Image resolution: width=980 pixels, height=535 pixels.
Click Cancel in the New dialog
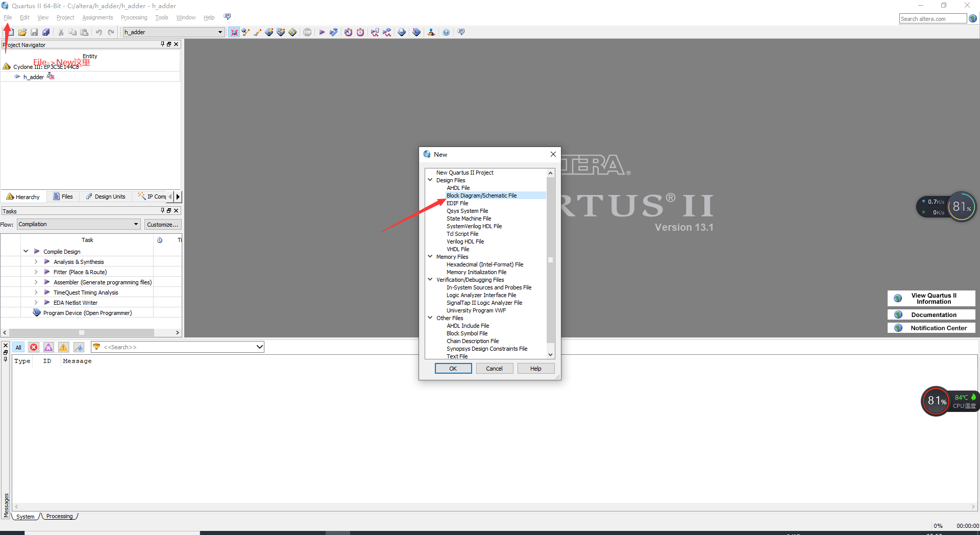(494, 369)
